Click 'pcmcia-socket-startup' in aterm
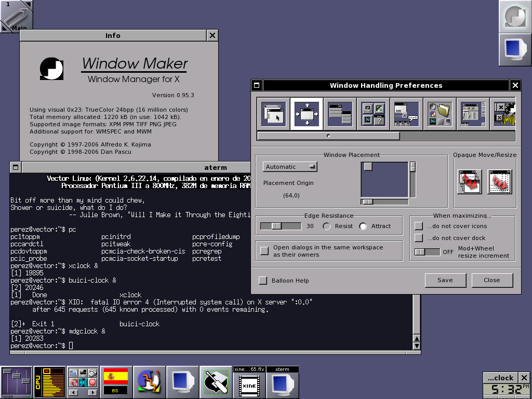The width and height of the screenshot is (532, 399). click(x=139, y=259)
